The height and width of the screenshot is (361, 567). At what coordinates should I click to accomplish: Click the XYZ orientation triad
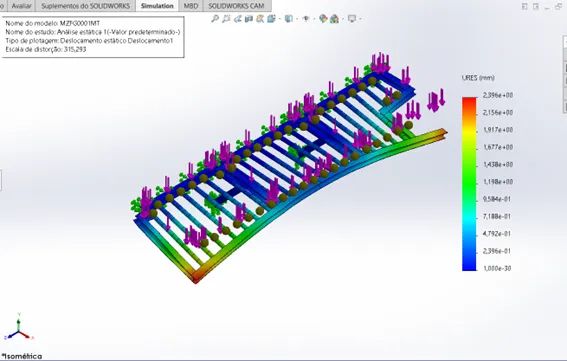pos(18,327)
